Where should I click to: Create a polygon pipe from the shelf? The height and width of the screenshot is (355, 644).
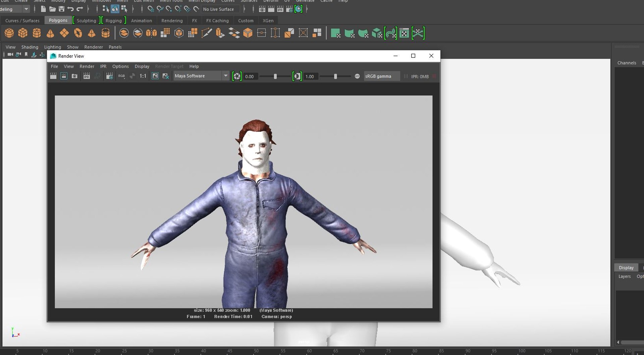[105, 33]
